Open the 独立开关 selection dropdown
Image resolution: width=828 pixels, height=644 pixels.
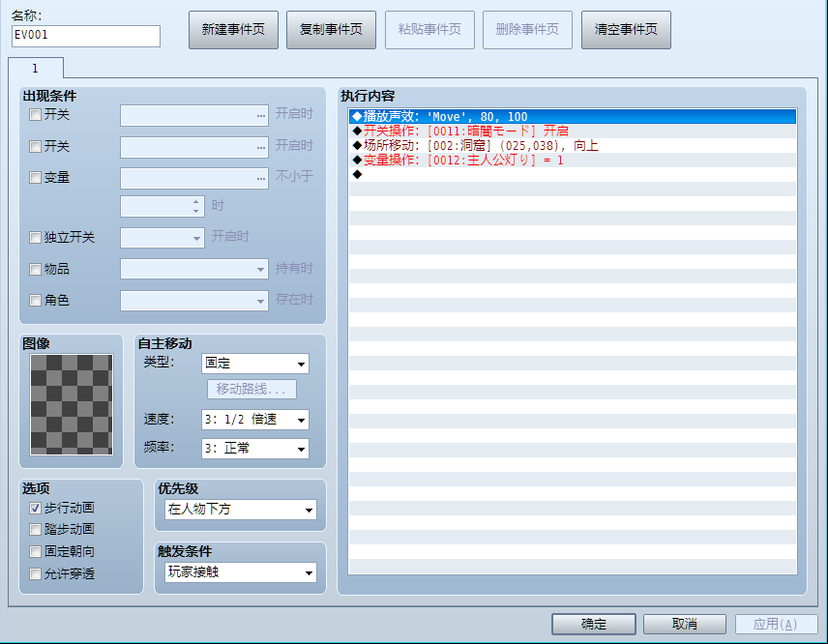tap(163, 238)
